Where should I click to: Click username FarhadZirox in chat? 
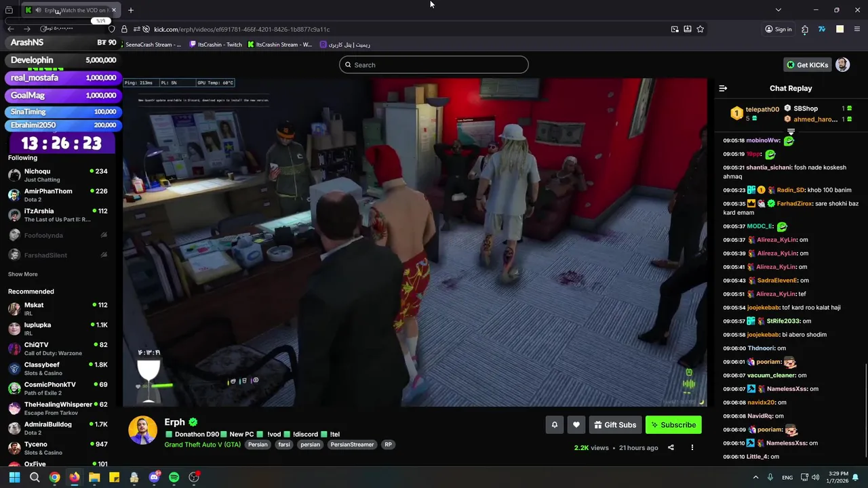(x=797, y=204)
